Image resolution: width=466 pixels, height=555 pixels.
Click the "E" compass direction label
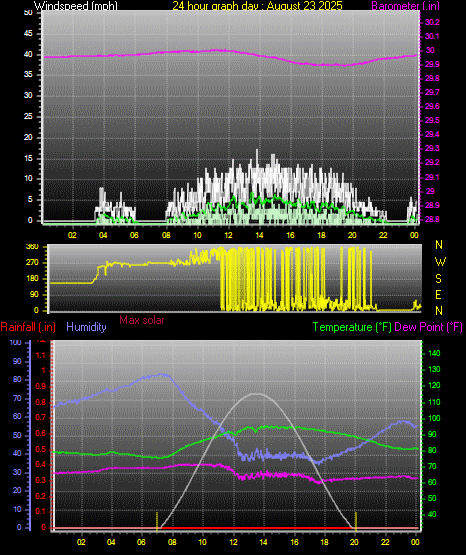438,294
